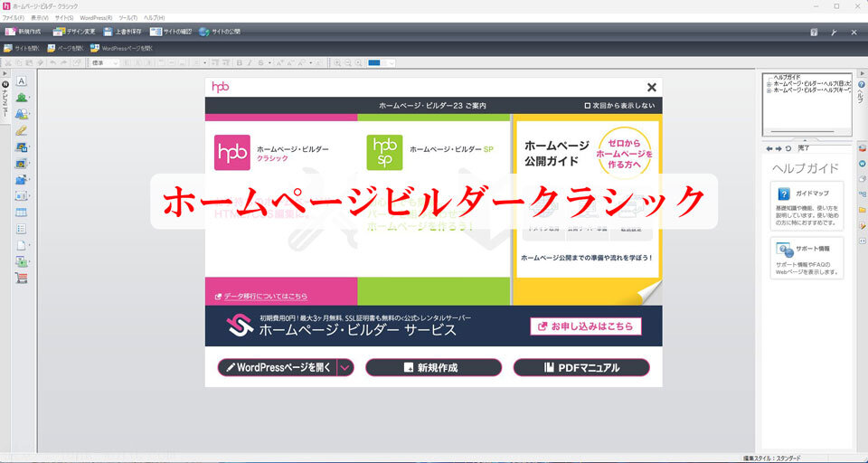Expand the left navigator panel arrow
Screen dimensions: 868x463
click(5, 73)
